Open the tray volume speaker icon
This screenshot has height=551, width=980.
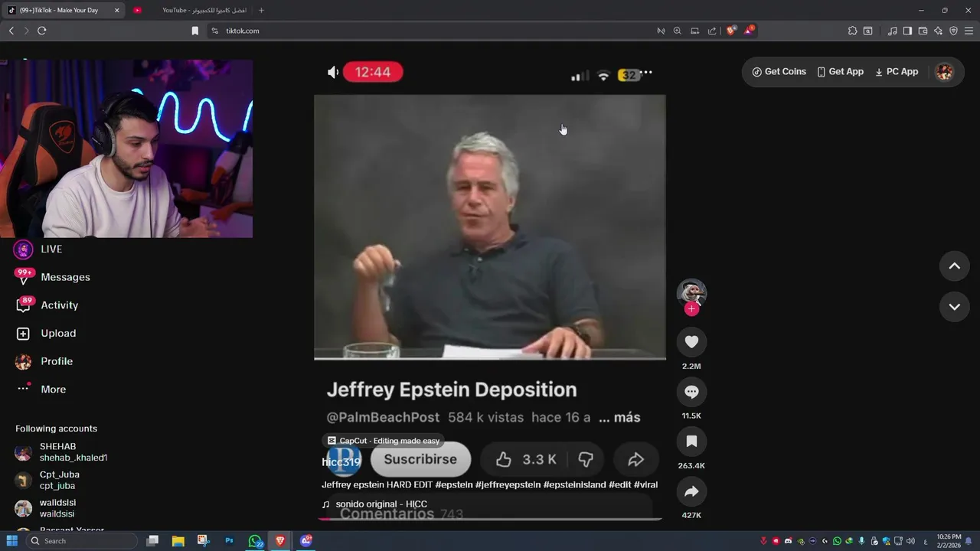[x=910, y=541]
